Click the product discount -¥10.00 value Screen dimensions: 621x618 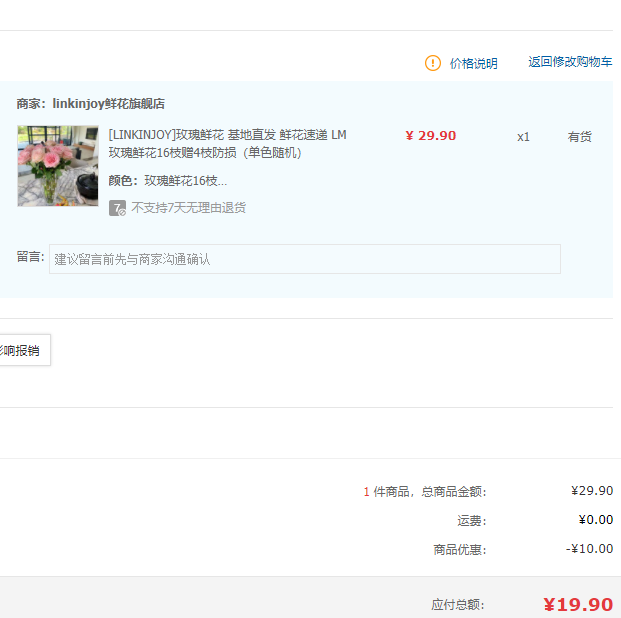click(589, 549)
